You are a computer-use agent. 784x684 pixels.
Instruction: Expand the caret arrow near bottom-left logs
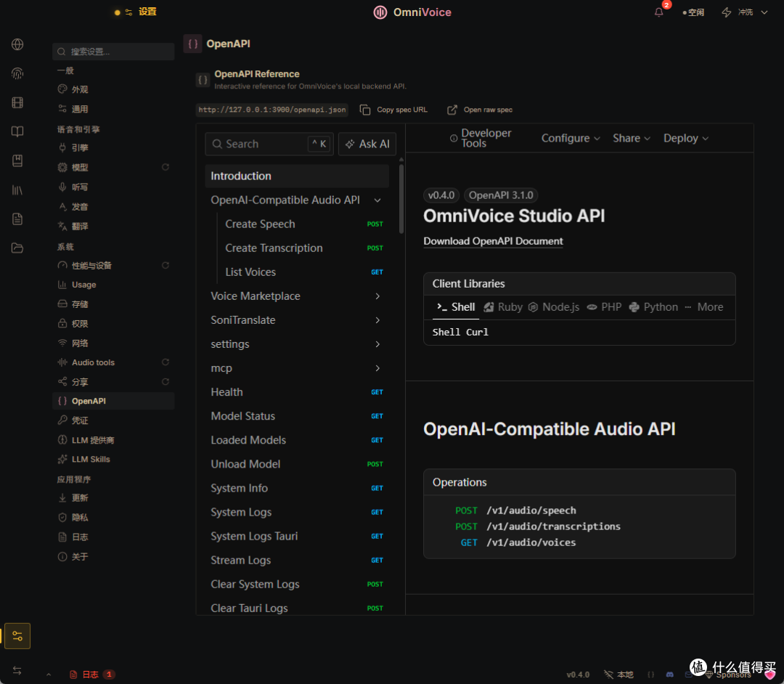coord(49,675)
